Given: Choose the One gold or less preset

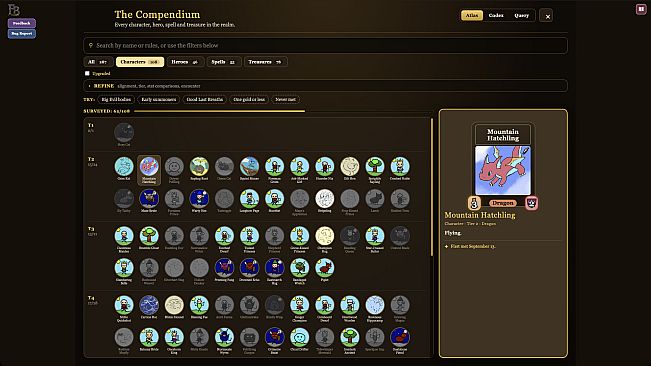Looking at the screenshot, I should [249, 100].
